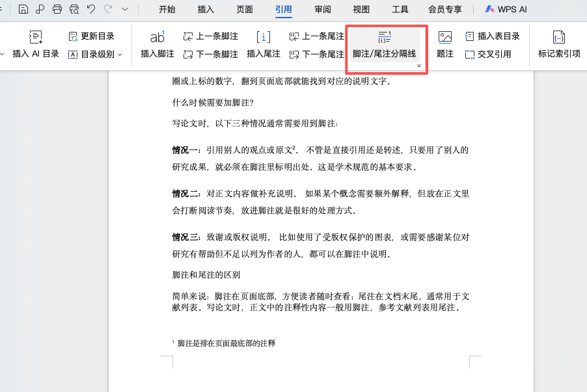The image size is (587, 392).
Task: Click the heading 什么时候需要加脚注?
Action: (213, 103)
